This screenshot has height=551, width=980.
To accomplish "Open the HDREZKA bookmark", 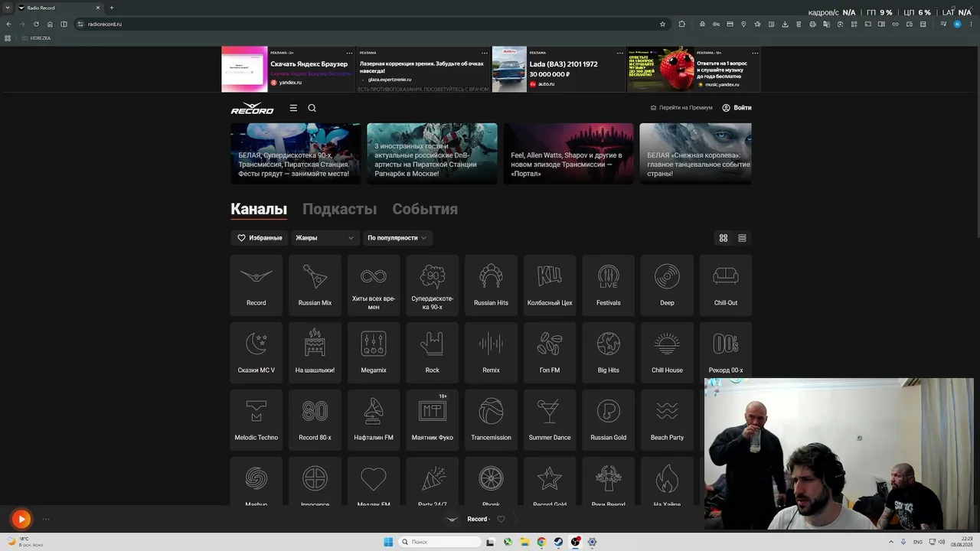I will tap(36, 37).
